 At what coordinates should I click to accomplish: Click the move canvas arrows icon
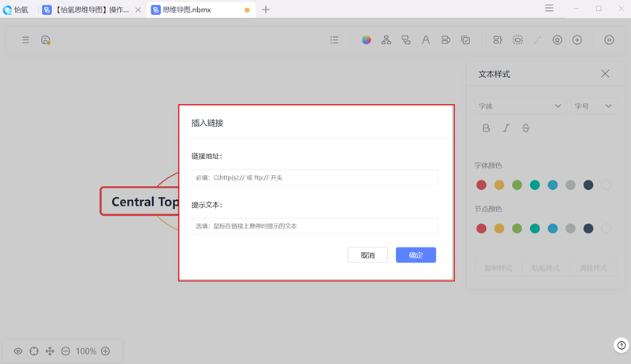[50, 351]
